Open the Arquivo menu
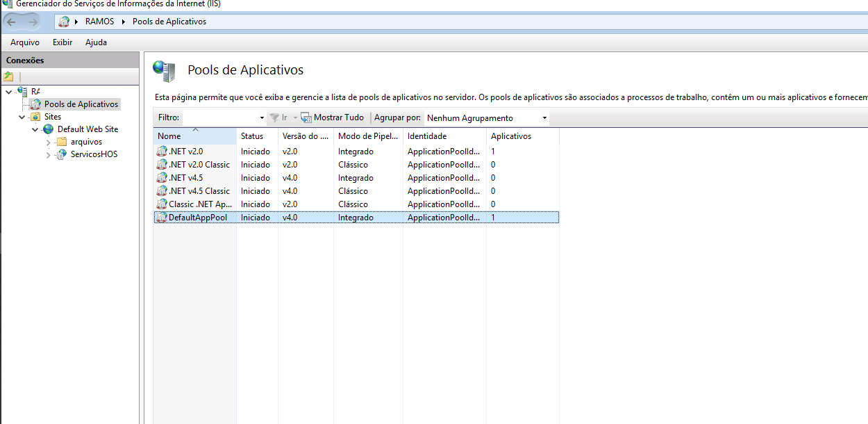This screenshot has width=868, height=424. [x=25, y=42]
